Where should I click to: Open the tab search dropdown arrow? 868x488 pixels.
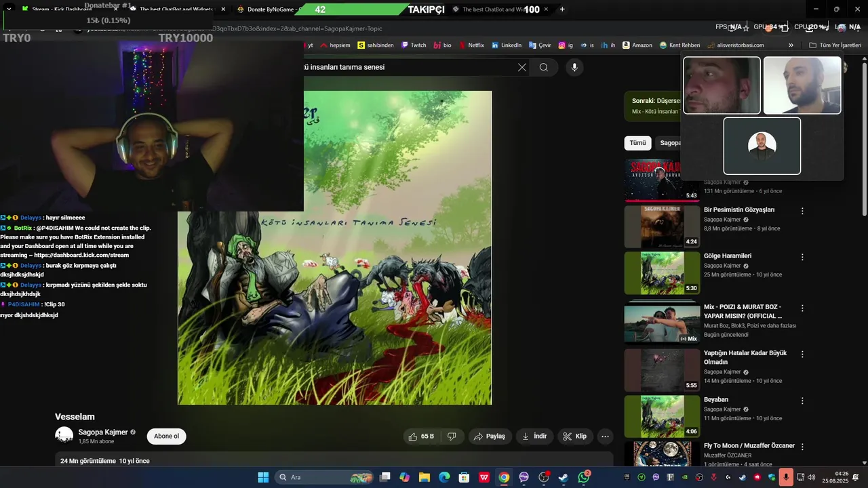coord(9,9)
